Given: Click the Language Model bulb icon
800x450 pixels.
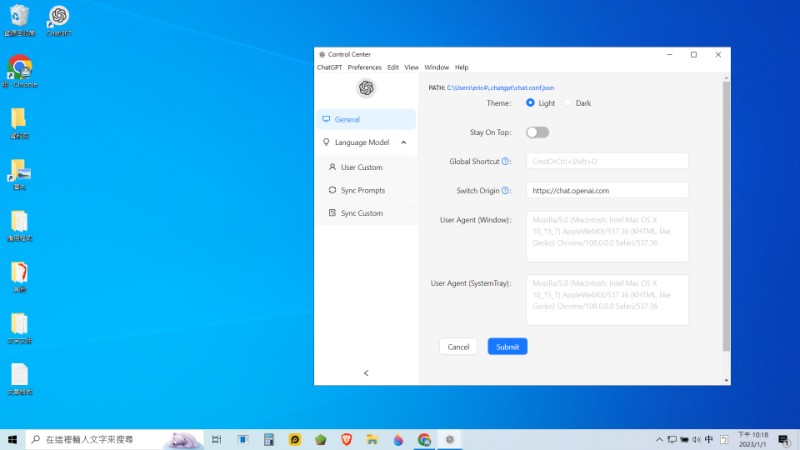Looking at the screenshot, I should click(326, 142).
